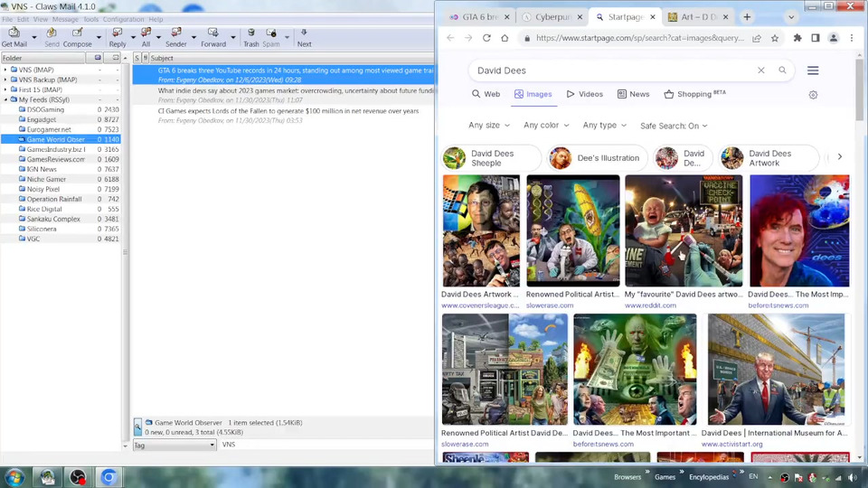Viewport: 868px width, 488px height.
Task: Open browser extensions puzzle icon
Action: 797,38
